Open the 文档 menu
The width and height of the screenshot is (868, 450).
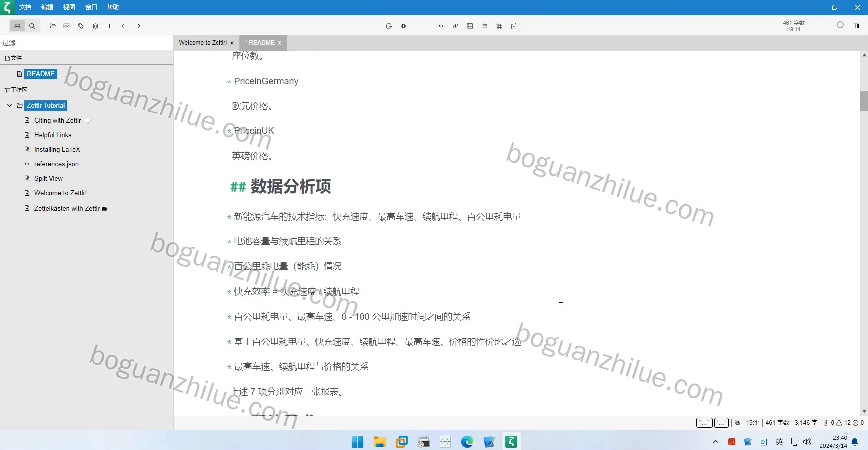(25, 7)
